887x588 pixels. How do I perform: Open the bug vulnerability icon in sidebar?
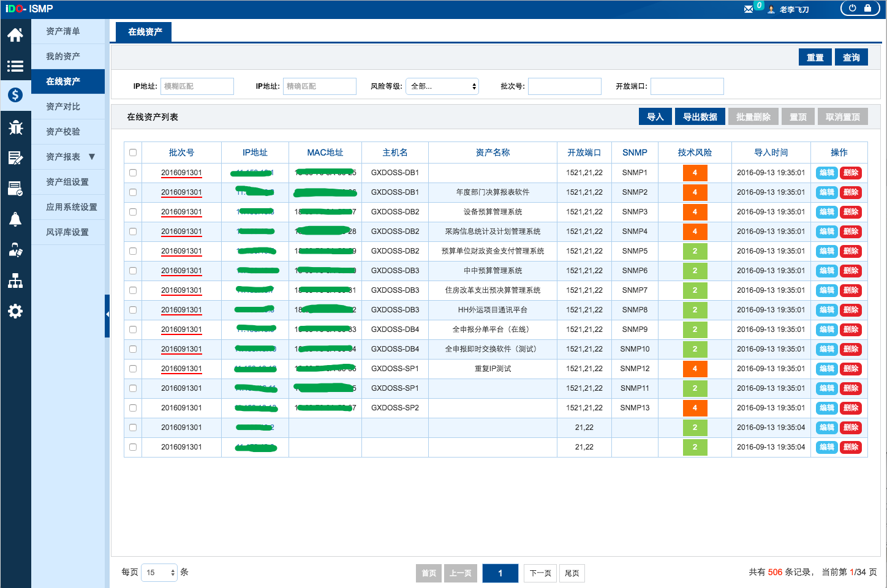pyautogui.click(x=15, y=127)
